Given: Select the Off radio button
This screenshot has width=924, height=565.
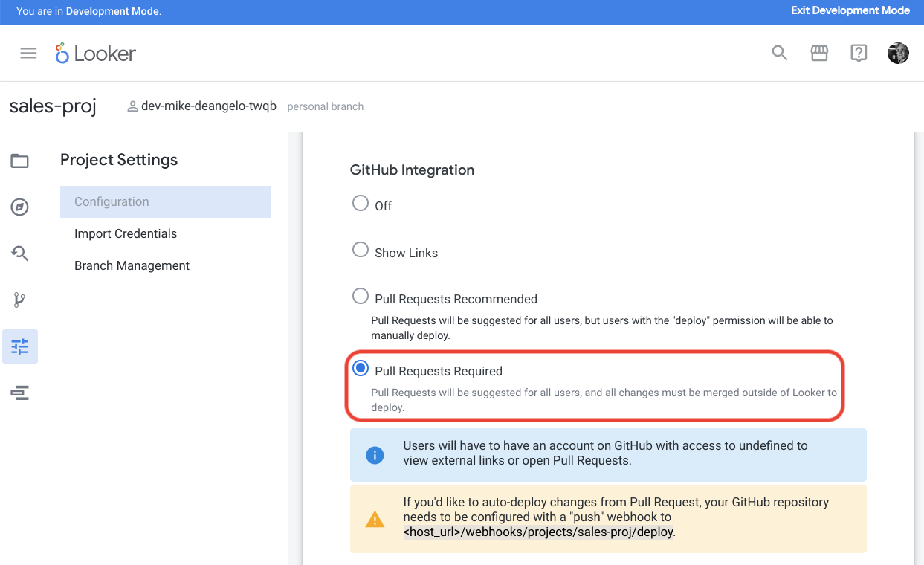Looking at the screenshot, I should tap(361, 203).
